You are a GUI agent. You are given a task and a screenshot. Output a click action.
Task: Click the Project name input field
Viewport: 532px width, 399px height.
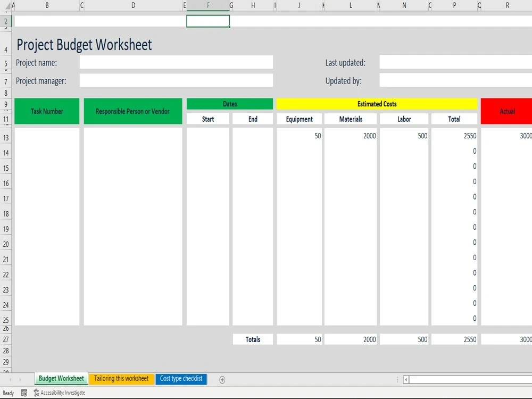click(x=176, y=62)
